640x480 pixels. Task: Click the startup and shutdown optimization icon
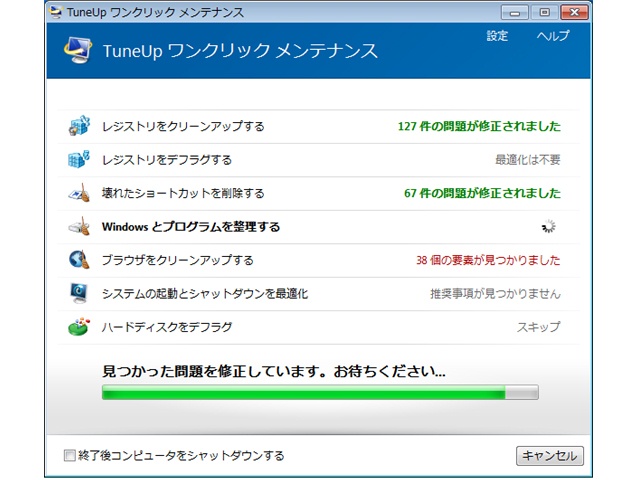[x=79, y=293]
